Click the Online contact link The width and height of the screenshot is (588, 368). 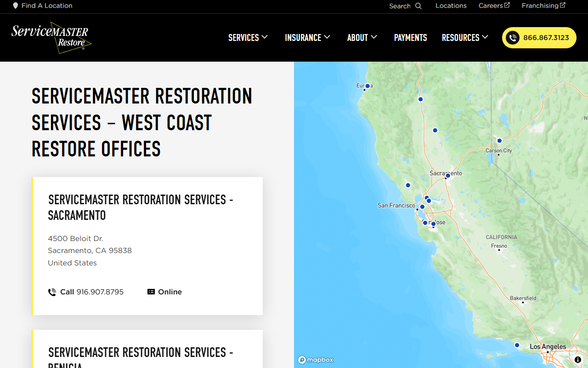point(164,292)
